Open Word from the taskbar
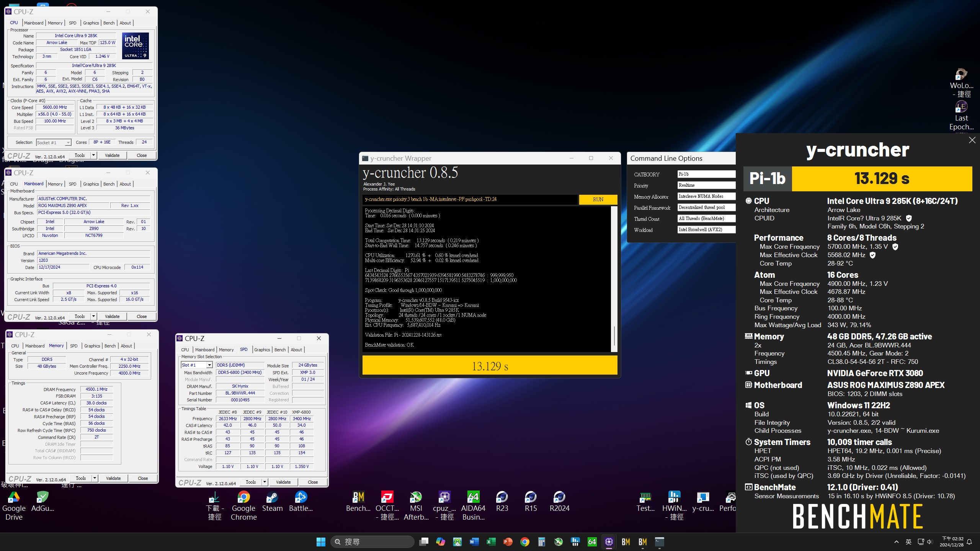 (474, 542)
